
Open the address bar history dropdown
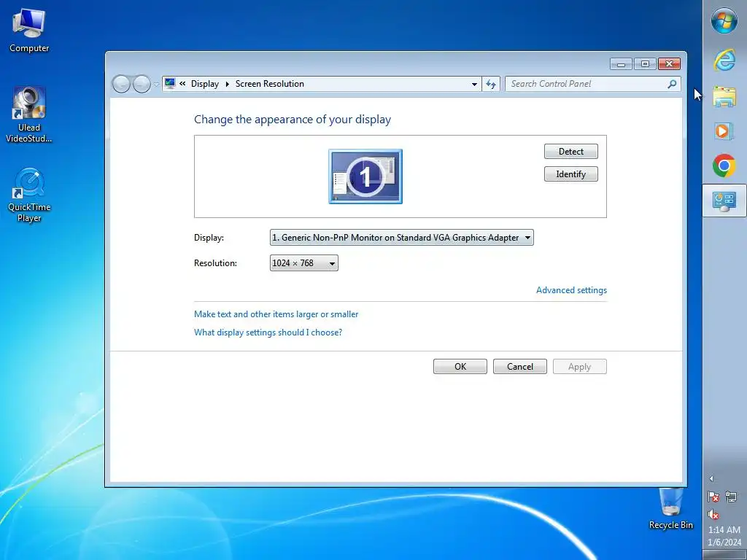tap(474, 85)
